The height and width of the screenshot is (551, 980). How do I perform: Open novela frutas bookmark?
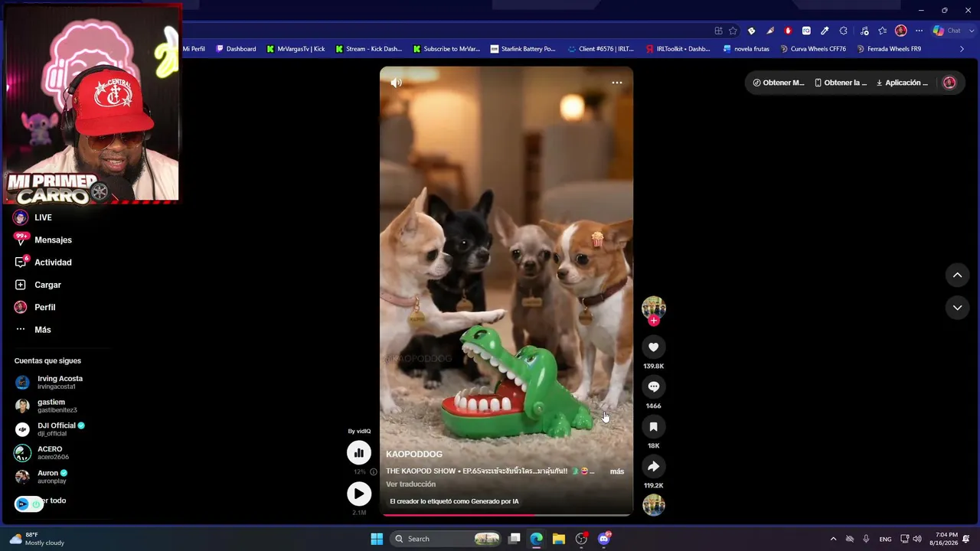(x=746, y=49)
